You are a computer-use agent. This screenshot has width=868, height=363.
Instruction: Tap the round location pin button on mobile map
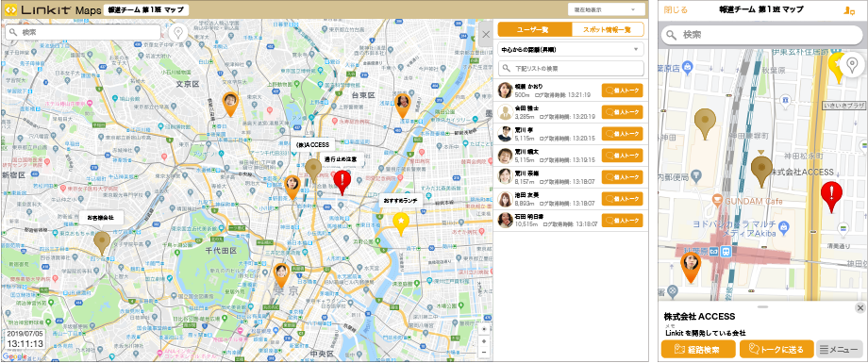pyautogui.click(x=851, y=65)
